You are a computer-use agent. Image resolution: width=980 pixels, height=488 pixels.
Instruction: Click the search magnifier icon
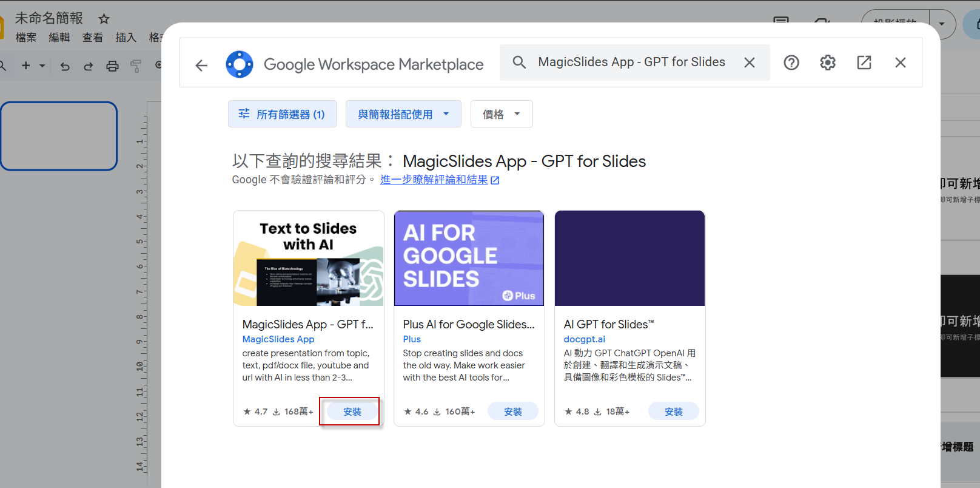click(519, 62)
